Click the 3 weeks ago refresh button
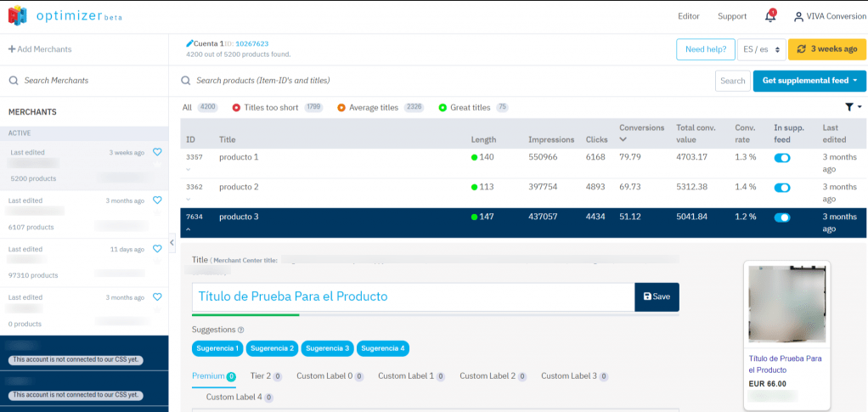The height and width of the screenshot is (412, 868). click(827, 49)
